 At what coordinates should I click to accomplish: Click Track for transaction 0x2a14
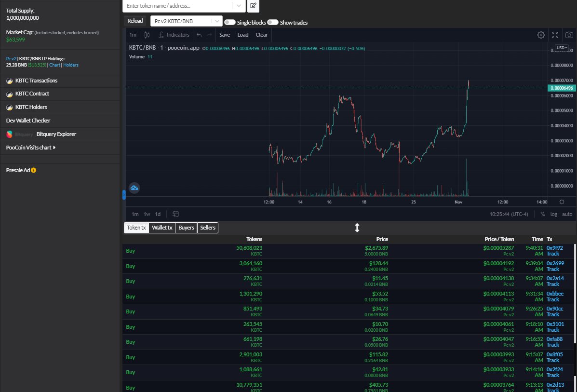pos(553,284)
